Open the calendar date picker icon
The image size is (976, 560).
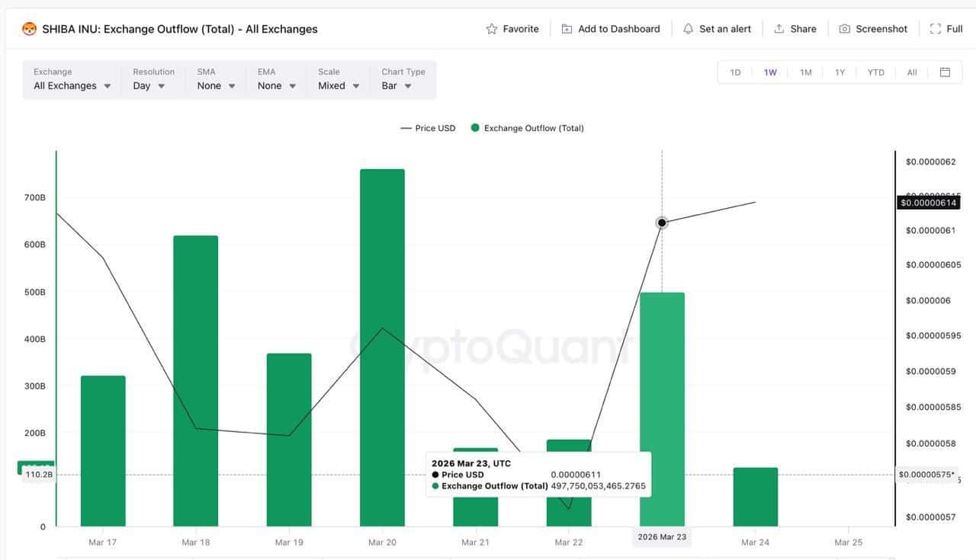coord(945,72)
